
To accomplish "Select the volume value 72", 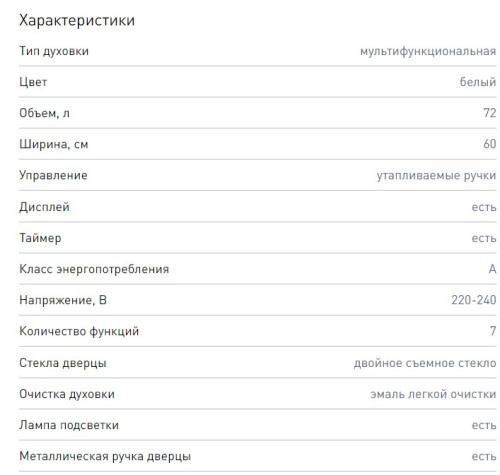I will (x=490, y=113).
